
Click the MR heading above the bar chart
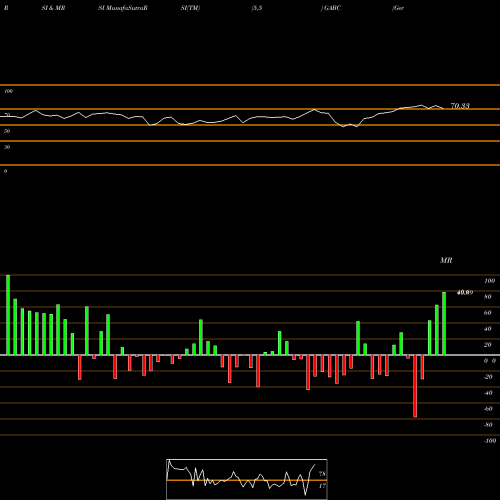[446, 260]
